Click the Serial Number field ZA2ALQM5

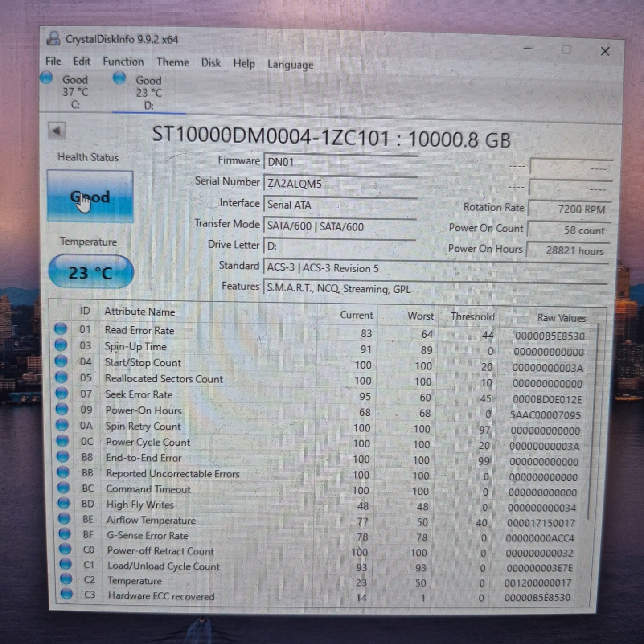click(341, 183)
